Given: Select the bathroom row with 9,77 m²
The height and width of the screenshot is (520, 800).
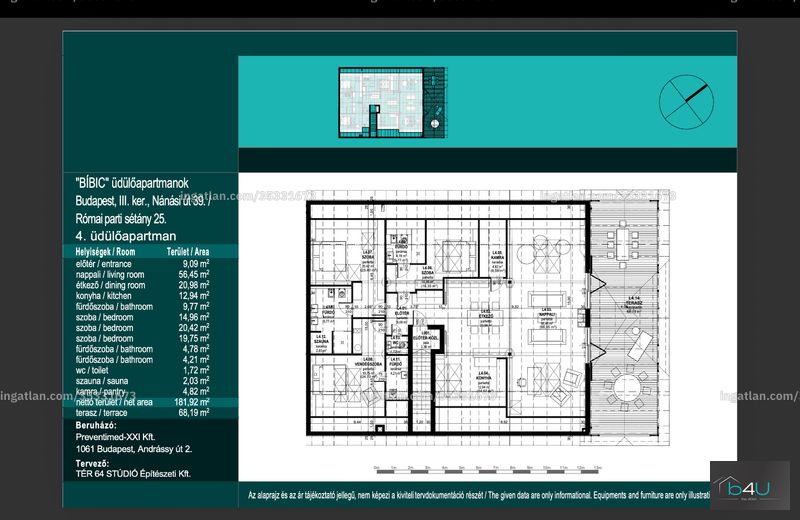Looking at the screenshot, I should pos(142,307).
